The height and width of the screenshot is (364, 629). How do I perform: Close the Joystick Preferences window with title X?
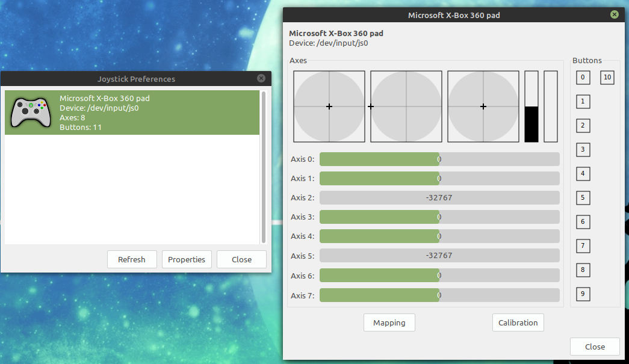(261, 78)
